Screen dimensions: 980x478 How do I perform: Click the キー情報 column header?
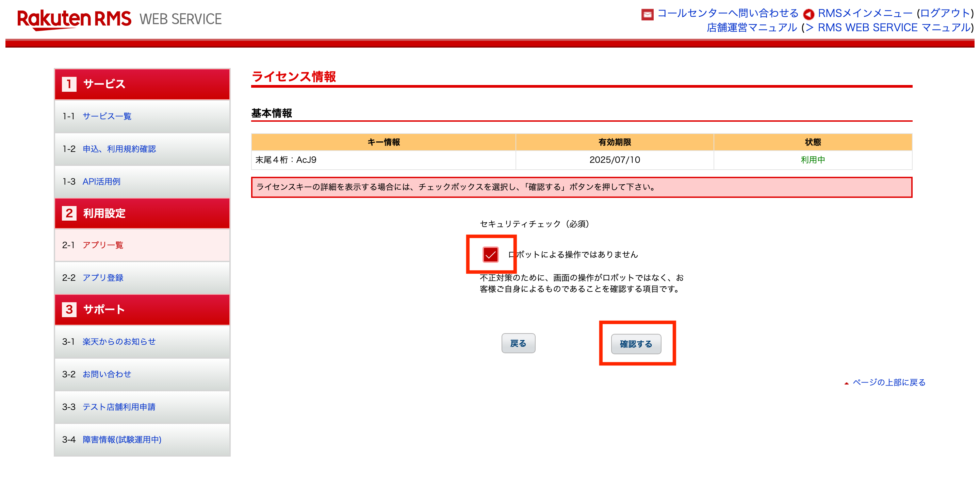point(383,142)
